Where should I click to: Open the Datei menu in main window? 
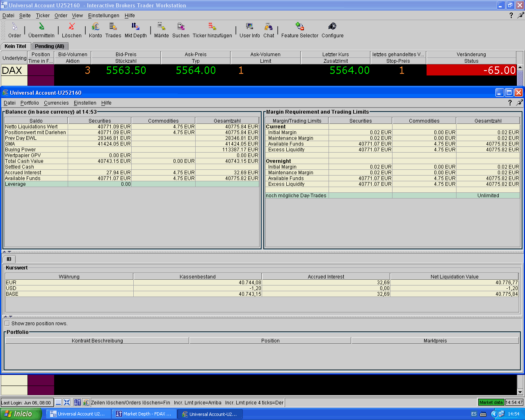pyautogui.click(x=8, y=16)
